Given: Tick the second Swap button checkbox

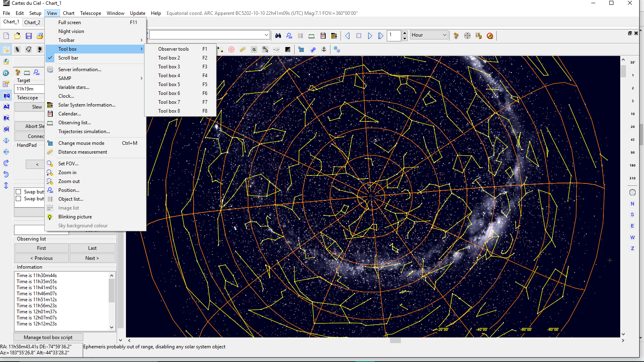Looking at the screenshot, I should pyautogui.click(x=19, y=199).
